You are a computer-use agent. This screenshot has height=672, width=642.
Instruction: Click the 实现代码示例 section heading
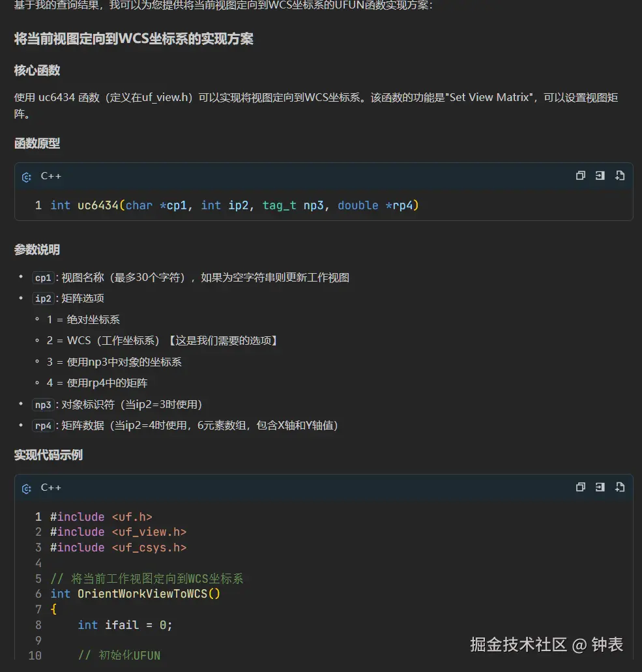[48, 455]
